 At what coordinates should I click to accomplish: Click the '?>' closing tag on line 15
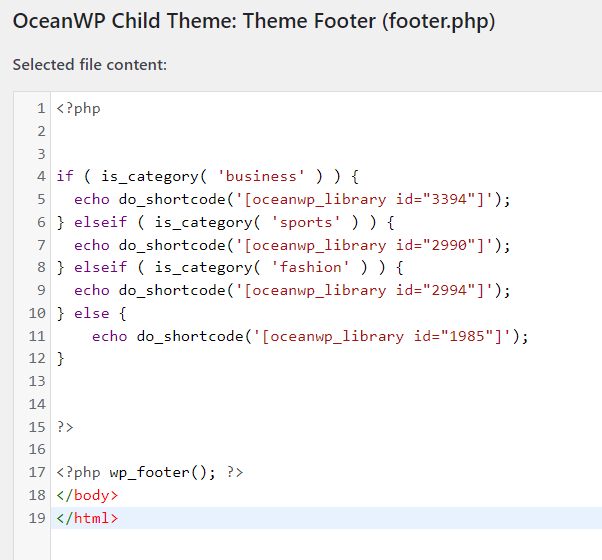65,427
